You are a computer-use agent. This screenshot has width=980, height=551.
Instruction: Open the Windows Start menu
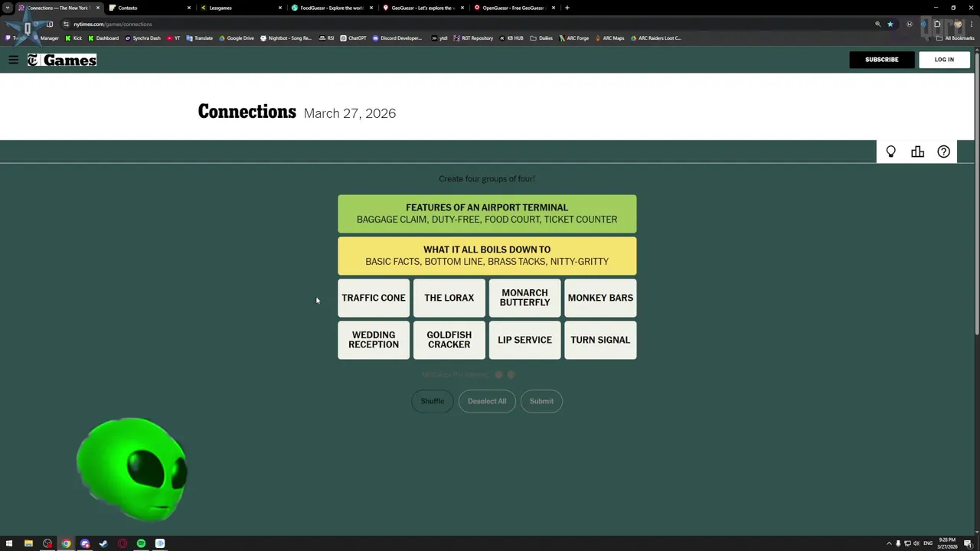(x=9, y=543)
